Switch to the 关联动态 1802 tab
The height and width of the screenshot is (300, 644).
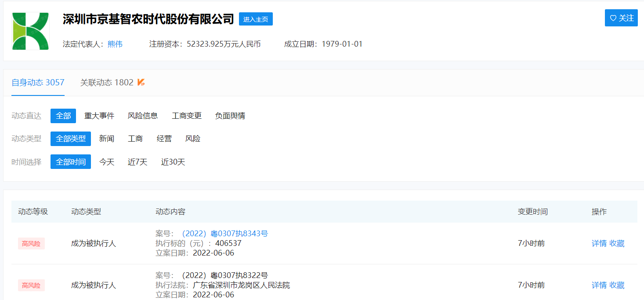(107, 82)
